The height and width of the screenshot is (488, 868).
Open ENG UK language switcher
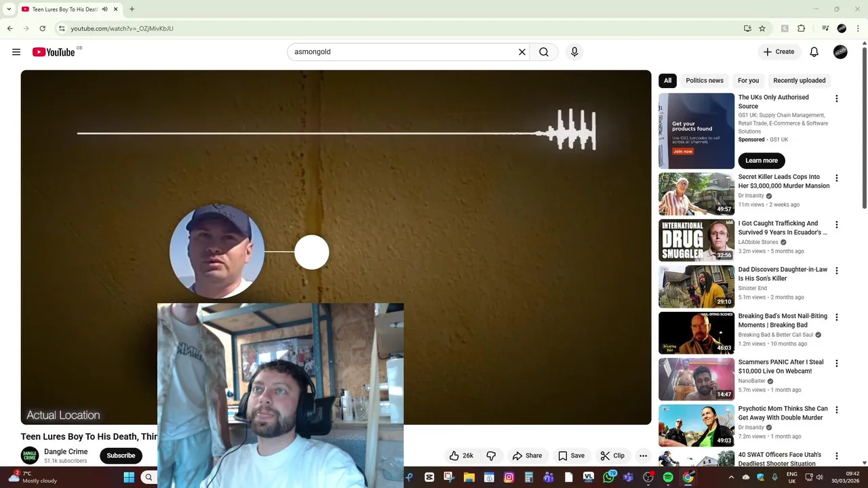point(791,478)
